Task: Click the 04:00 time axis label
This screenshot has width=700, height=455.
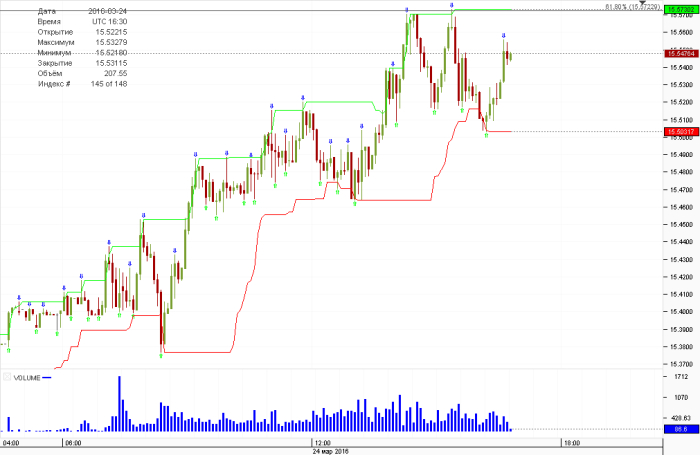Action: [11, 443]
